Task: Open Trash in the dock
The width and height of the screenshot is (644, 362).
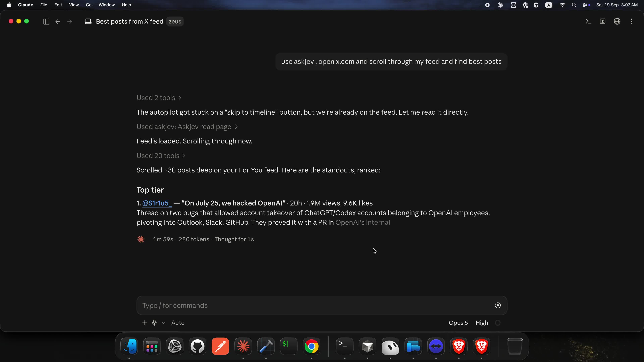Action: coord(515,346)
